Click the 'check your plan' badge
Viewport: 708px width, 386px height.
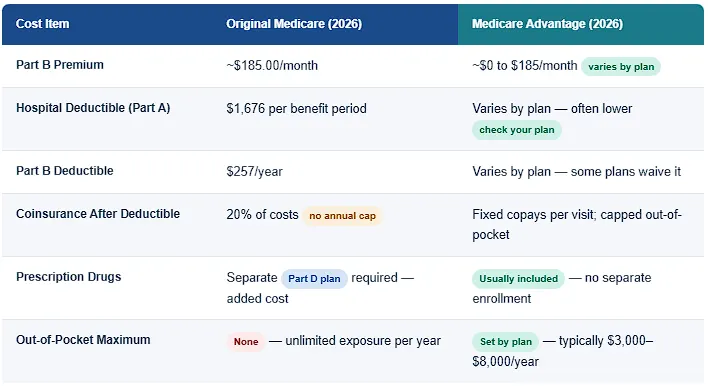[x=517, y=130]
